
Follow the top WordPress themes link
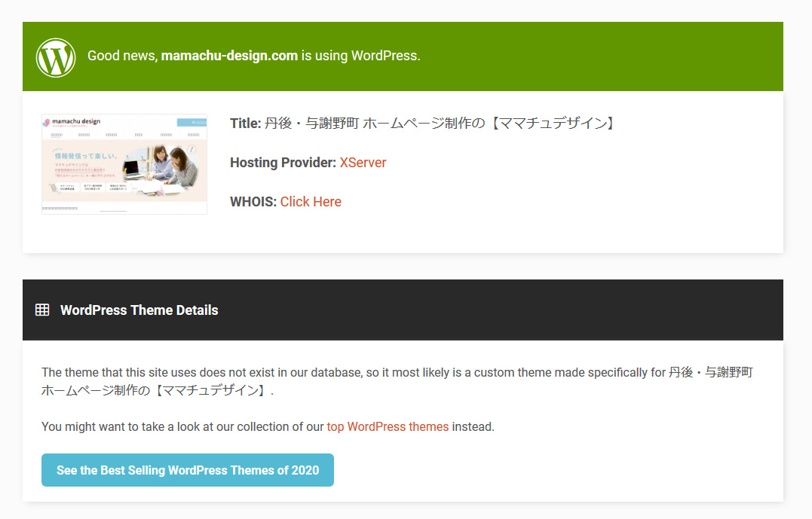tap(388, 427)
